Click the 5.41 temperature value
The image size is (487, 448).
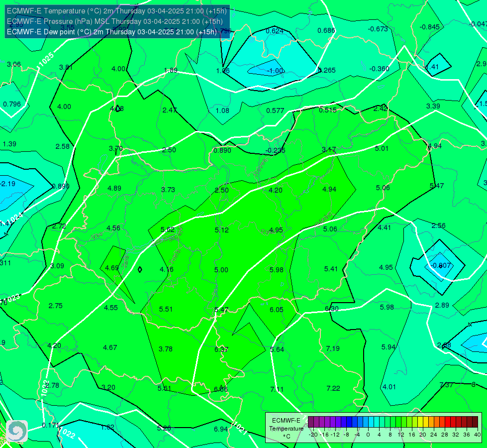point(331,269)
